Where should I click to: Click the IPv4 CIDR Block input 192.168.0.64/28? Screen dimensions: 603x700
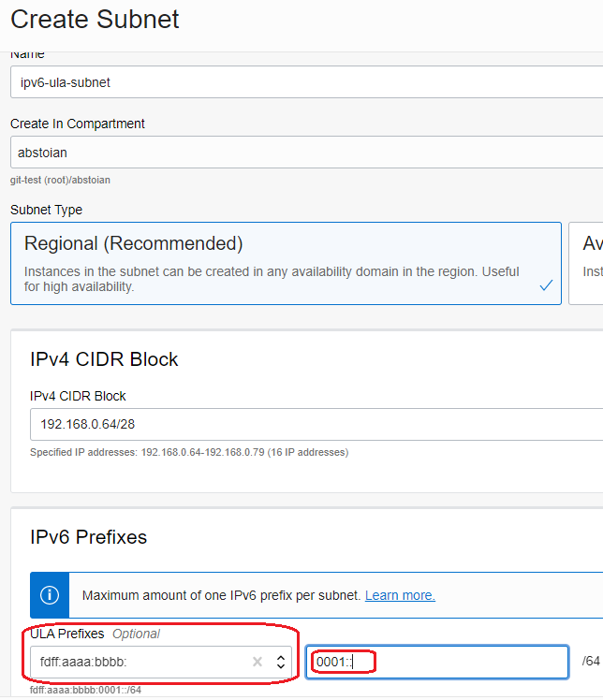coord(315,424)
